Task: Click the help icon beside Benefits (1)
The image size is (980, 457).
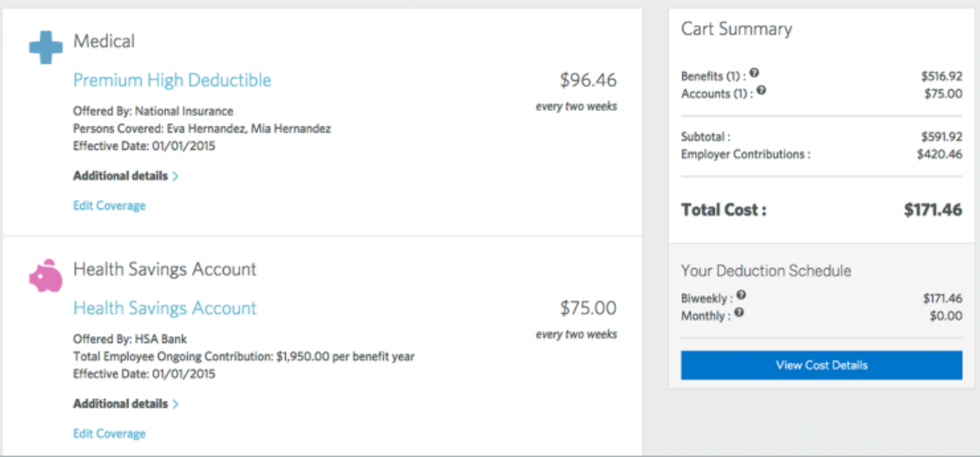Action: coord(755,74)
